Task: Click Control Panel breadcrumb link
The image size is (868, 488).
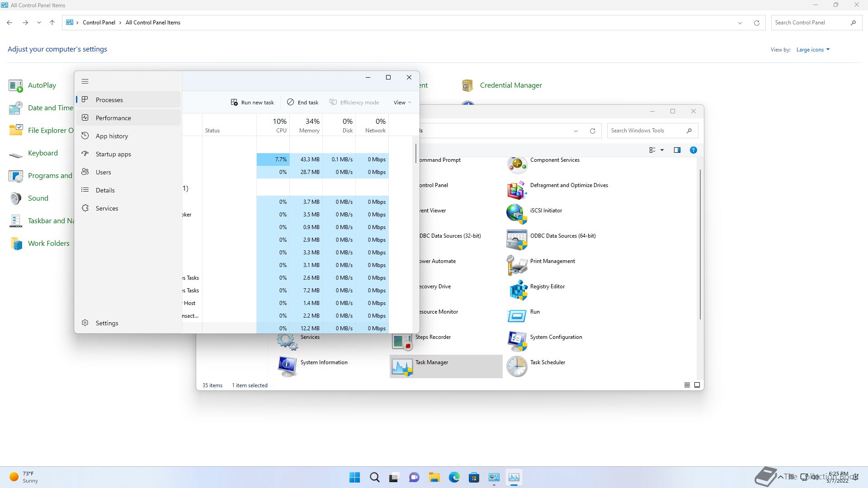Action: tap(99, 23)
